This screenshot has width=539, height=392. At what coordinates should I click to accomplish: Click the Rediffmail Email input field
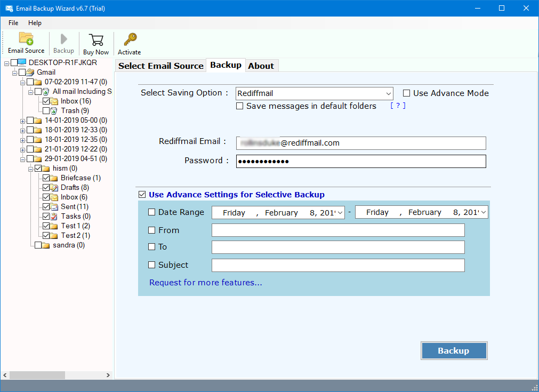(x=361, y=143)
